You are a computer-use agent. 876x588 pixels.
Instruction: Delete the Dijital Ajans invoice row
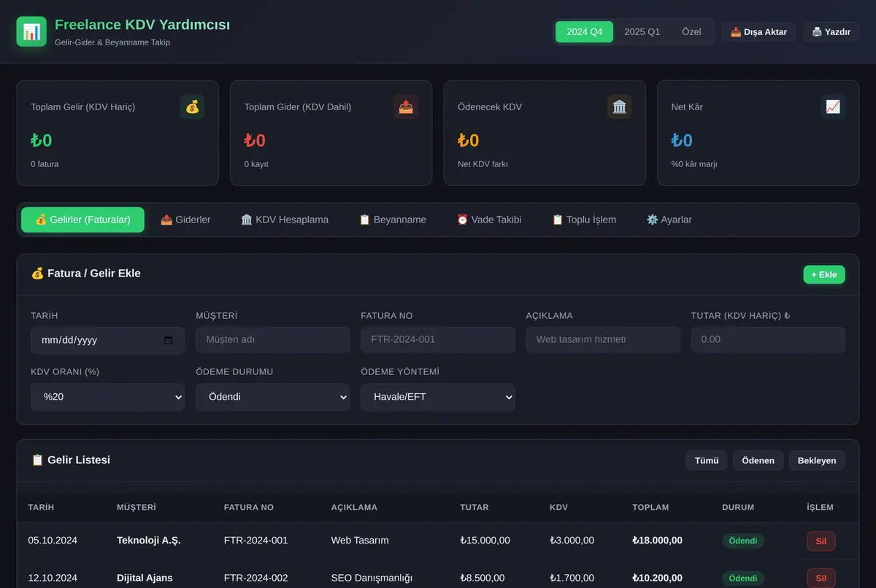(x=821, y=579)
